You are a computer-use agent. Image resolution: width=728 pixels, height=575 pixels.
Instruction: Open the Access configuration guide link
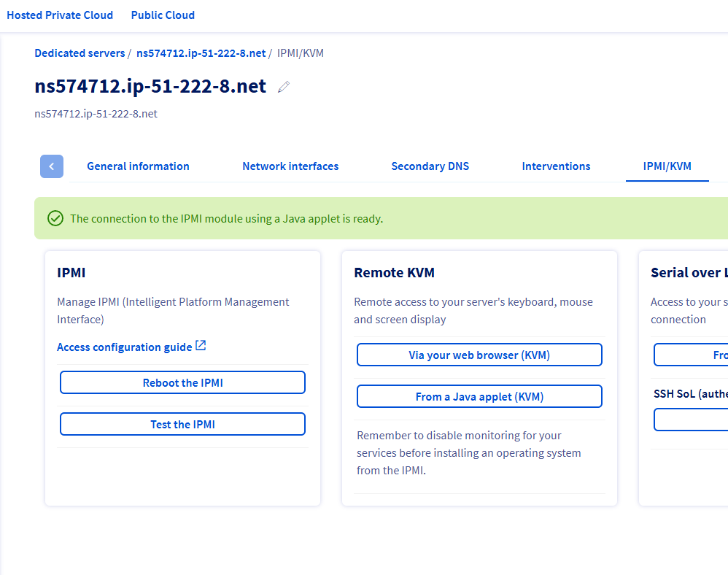[125, 347]
